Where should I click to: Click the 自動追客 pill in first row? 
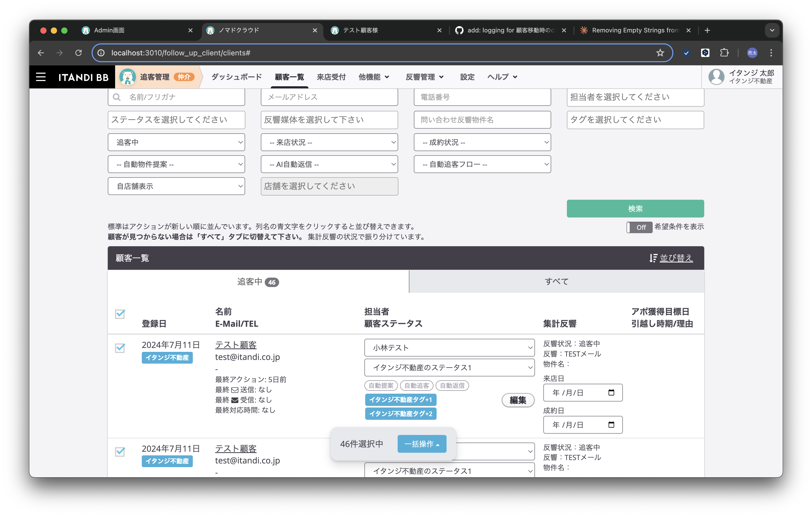(x=416, y=385)
